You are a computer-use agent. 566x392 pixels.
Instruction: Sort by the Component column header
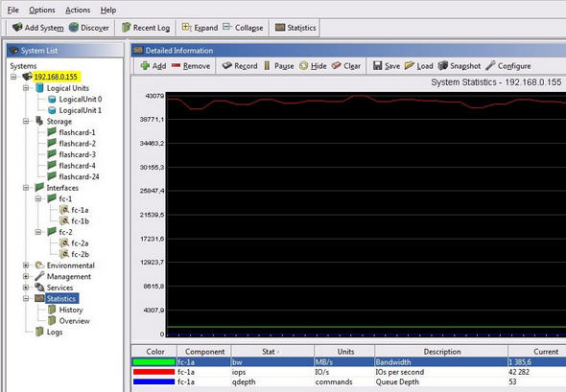tap(204, 351)
